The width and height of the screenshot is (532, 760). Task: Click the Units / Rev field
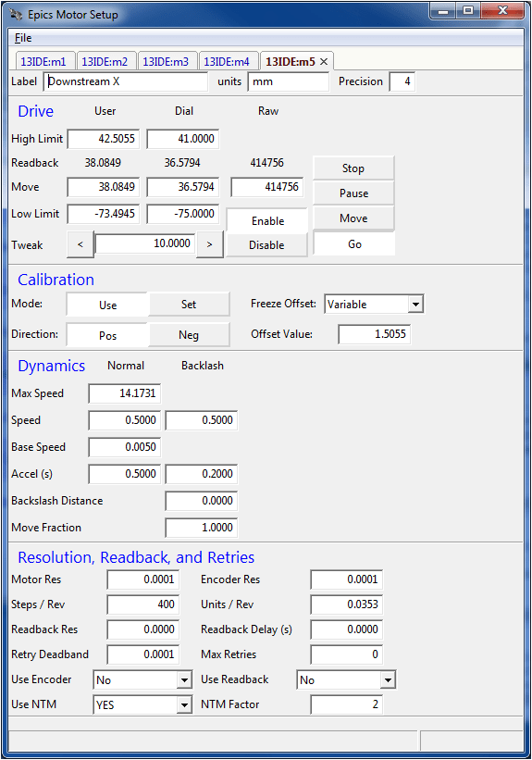click(x=347, y=604)
